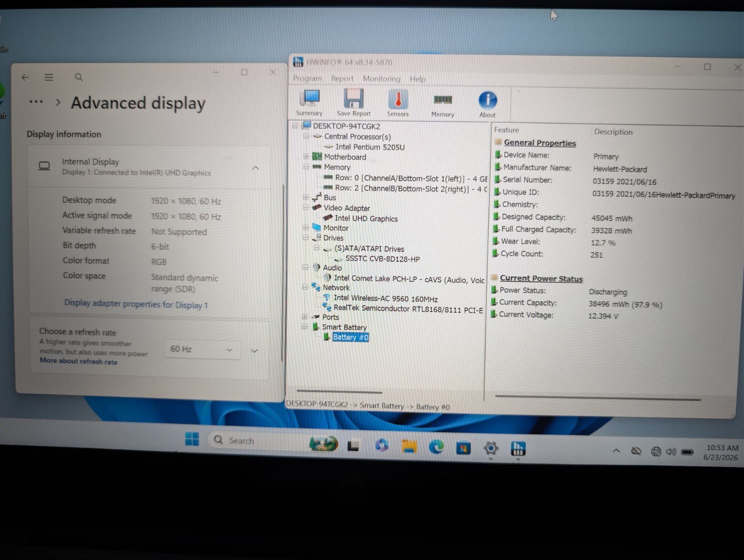The image size is (744, 560).
Task: Expand the Choose a refresh rate section
Action: click(254, 351)
